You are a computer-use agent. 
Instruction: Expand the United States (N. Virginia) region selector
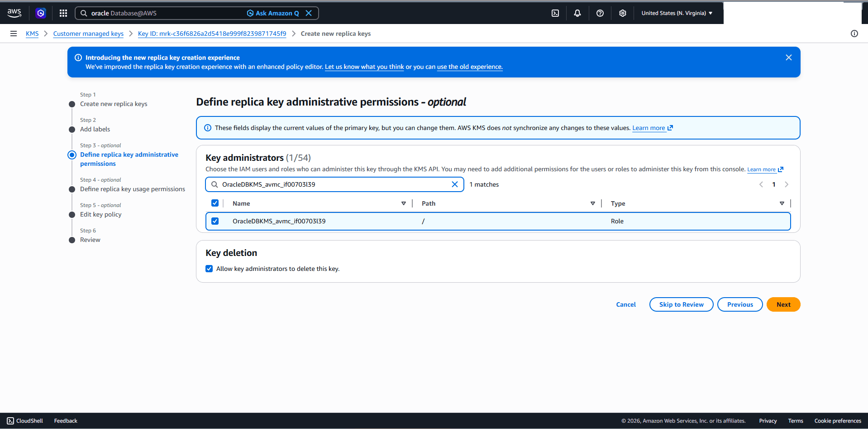coord(677,13)
